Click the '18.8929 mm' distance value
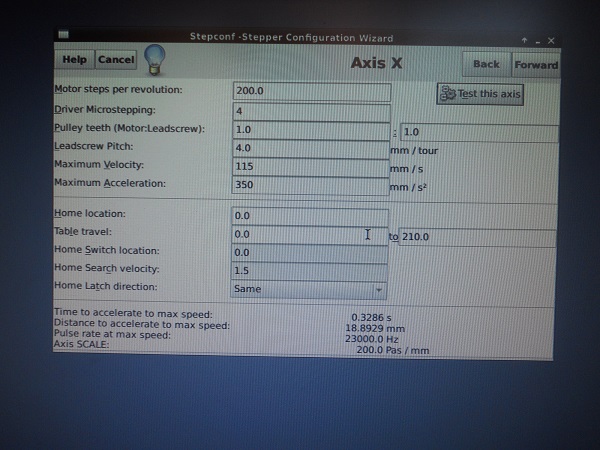Viewport: 600px width, 450px height. 375,328
